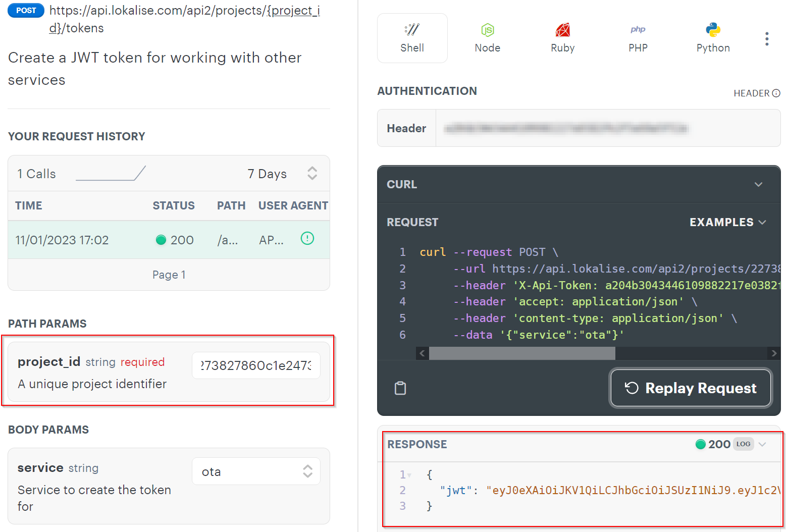Click the Replay Request button
The height and width of the screenshot is (532, 787).
click(691, 388)
